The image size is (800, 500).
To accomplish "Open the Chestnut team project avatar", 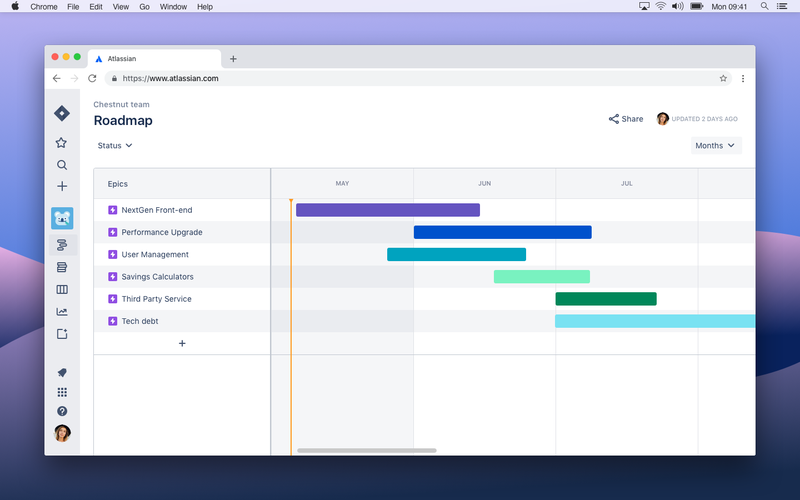I will click(x=62, y=218).
